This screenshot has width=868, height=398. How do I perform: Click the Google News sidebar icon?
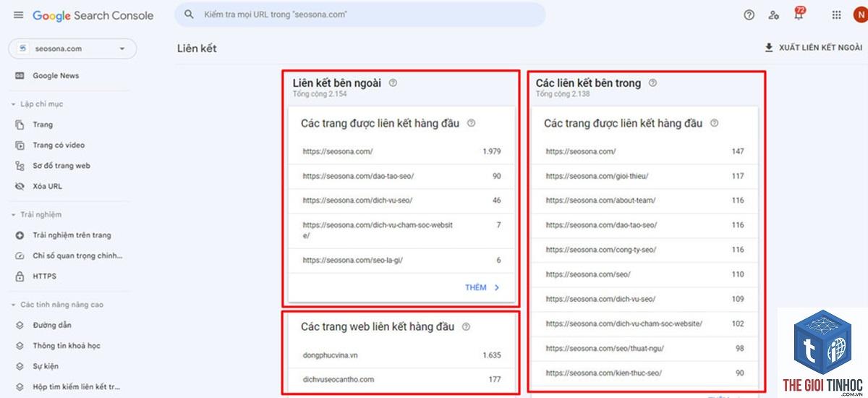pos(20,76)
